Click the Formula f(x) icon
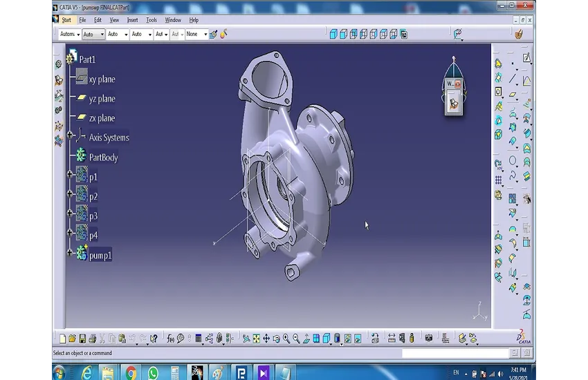The width and height of the screenshot is (588, 380). coord(170,339)
